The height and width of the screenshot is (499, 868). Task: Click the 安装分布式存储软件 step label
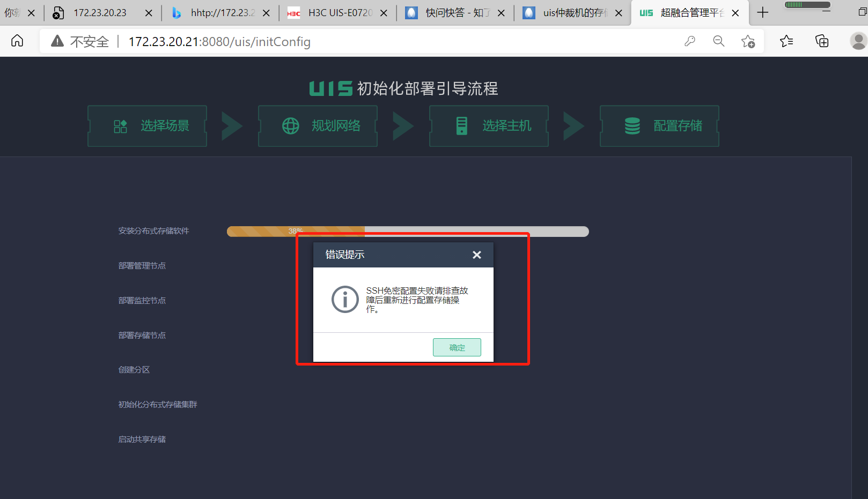(154, 231)
